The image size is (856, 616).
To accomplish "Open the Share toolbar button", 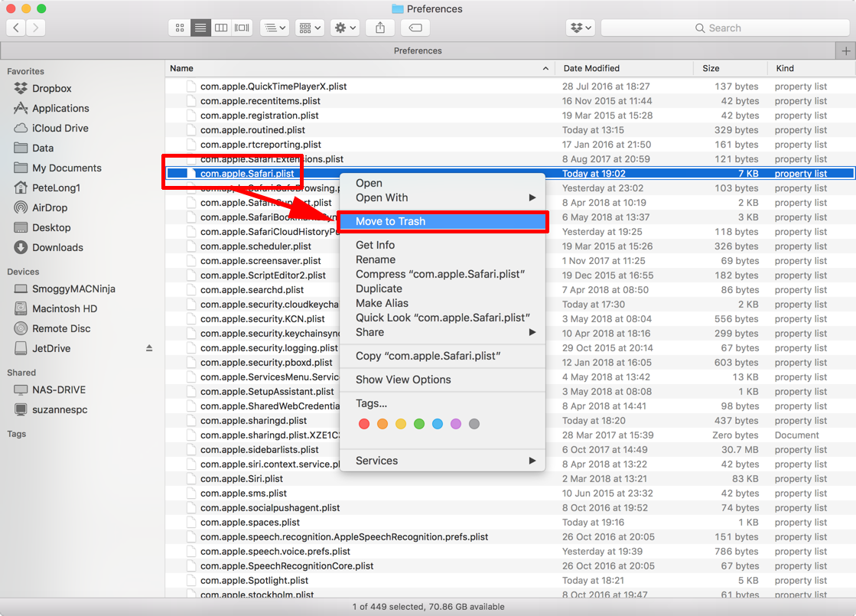I will click(x=380, y=28).
